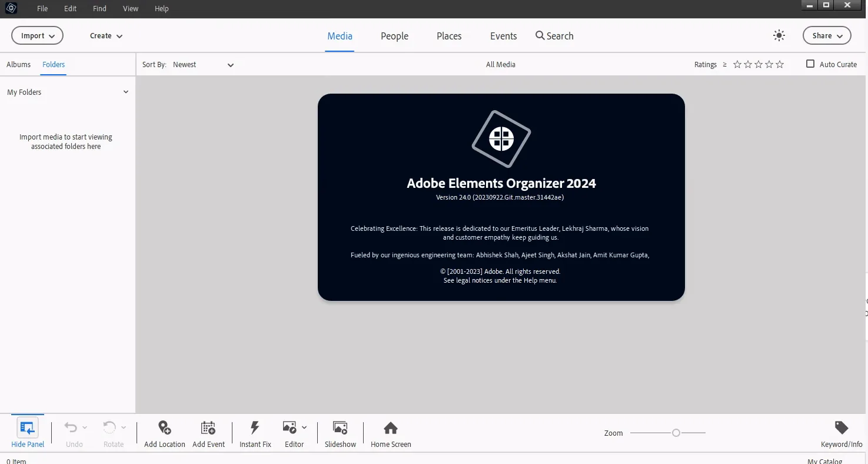
Task: Open Keyword/Info tag panel
Action: coord(842,427)
